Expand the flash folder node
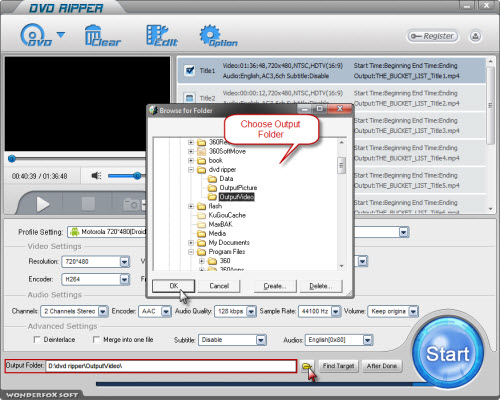Image resolution: width=500 pixels, height=400 pixels. coord(191,206)
